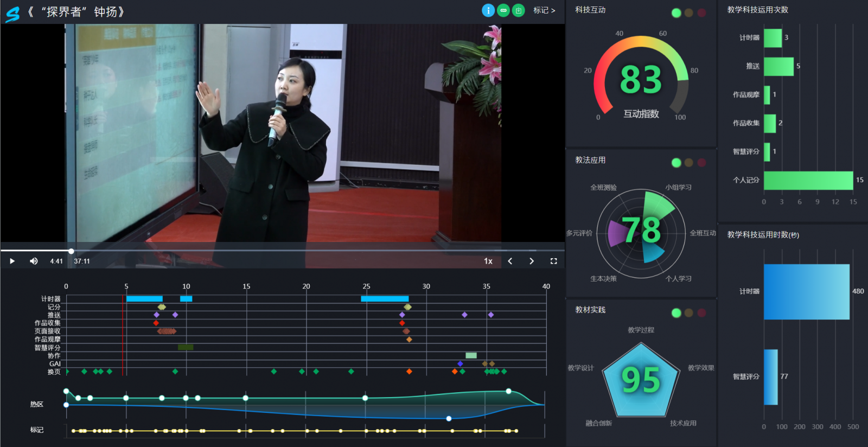Select the 热区 timeline row label
Image resolution: width=868 pixels, height=447 pixels.
tap(37, 404)
